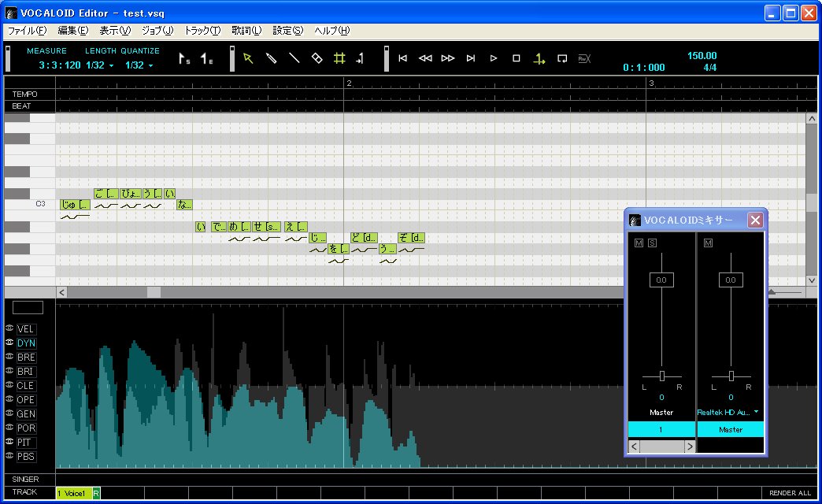Image resolution: width=822 pixels, height=504 pixels.
Task: Click the piano roll down scroll arrow
Action: click(812, 280)
